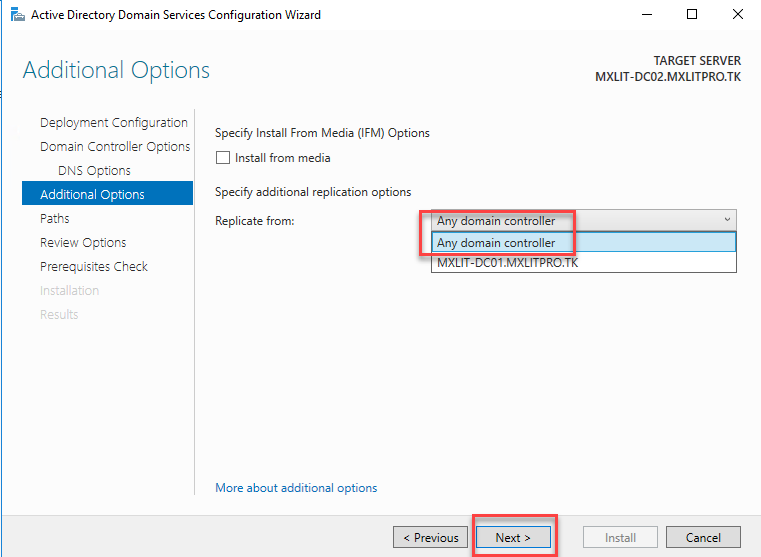Go to Deployment Configuration step
This screenshot has width=761, height=557.
click(x=113, y=123)
